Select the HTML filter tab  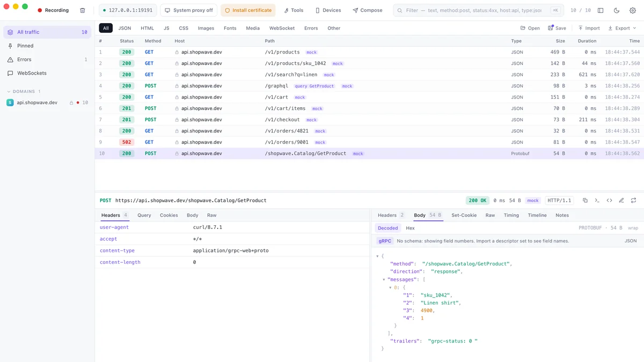(x=147, y=28)
